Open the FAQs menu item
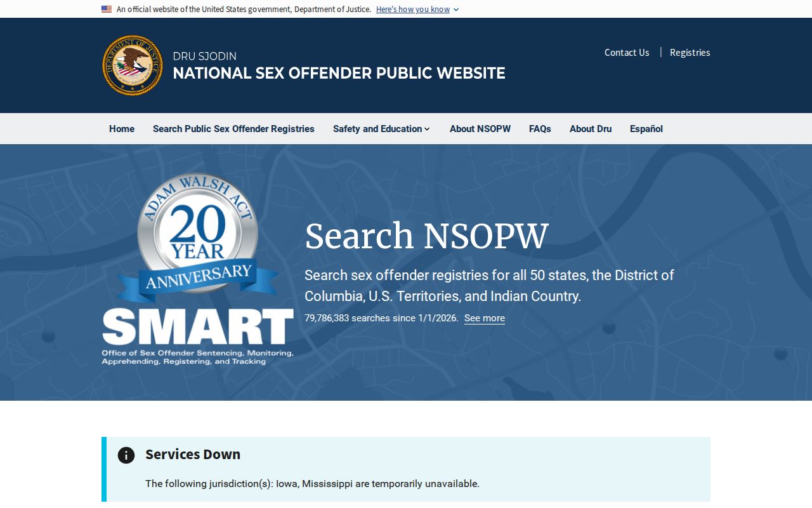Image resolution: width=812 pixels, height=508 pixels. tap(540, 129)
